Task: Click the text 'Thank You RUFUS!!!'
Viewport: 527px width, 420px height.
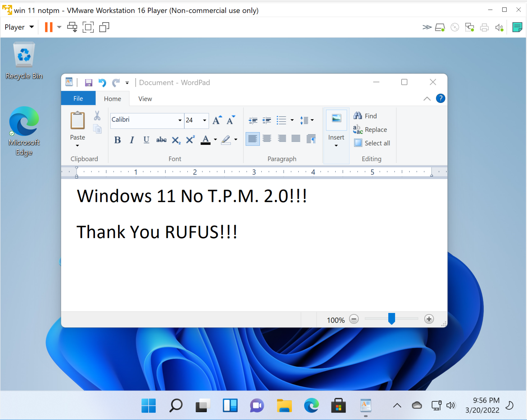Action: coord(157,232)
